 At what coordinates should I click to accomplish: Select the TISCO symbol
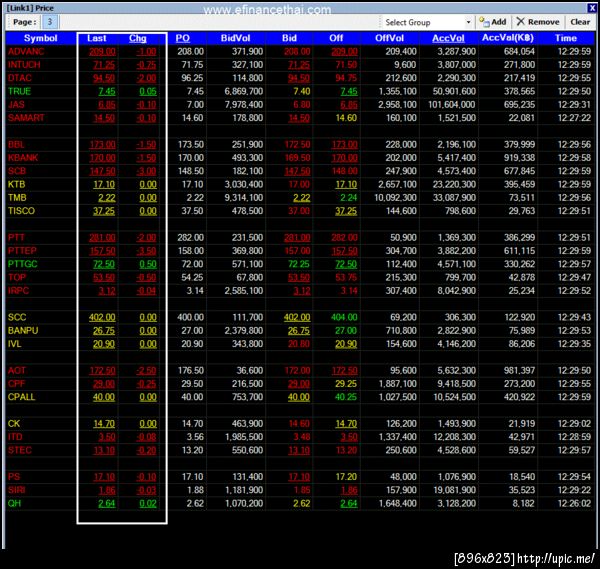coord(21,211)
